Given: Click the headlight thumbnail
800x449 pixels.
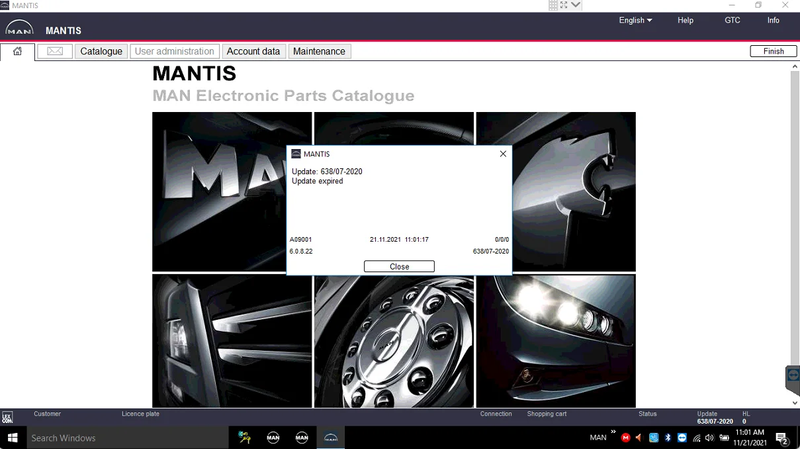Looking at the screenshot, I should 556,341.
